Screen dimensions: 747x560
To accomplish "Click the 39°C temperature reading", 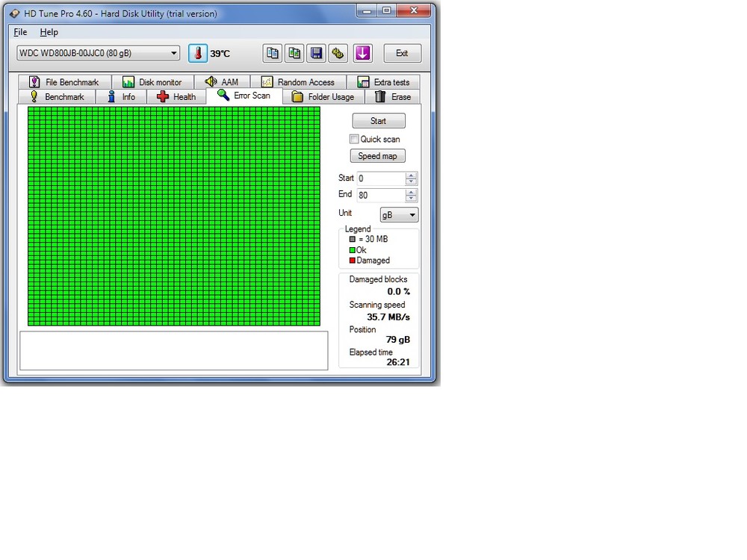I will point(220,54).
